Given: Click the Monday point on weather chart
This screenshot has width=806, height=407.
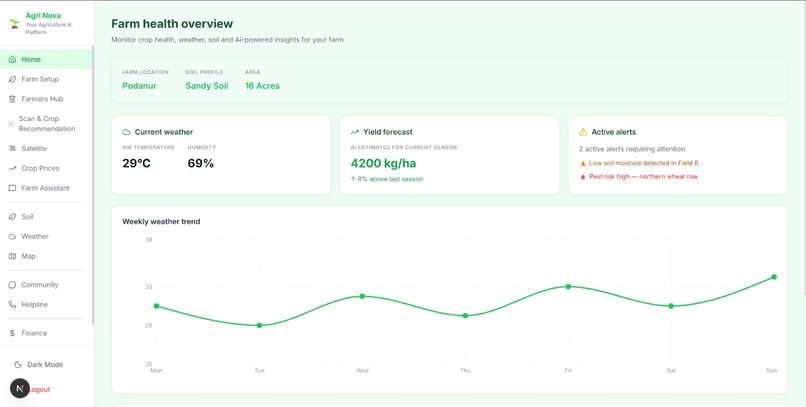Looking at the screenshot, I should (156, 306).
